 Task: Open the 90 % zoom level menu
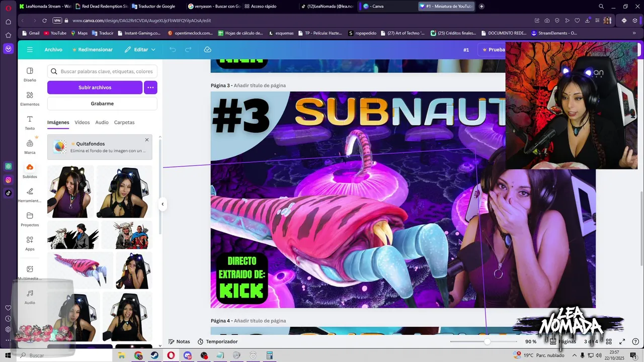(x=531, y=341)
